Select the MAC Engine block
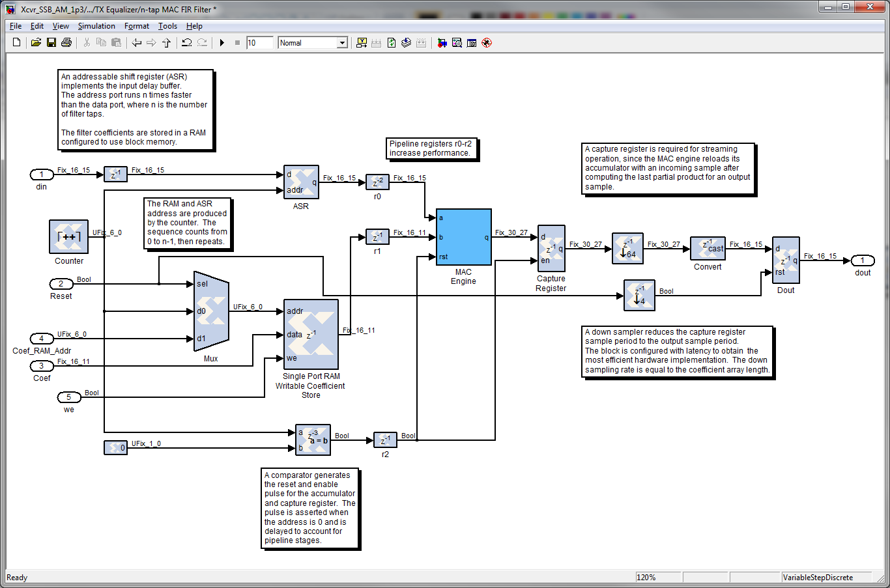 click(x=464, y=237)
